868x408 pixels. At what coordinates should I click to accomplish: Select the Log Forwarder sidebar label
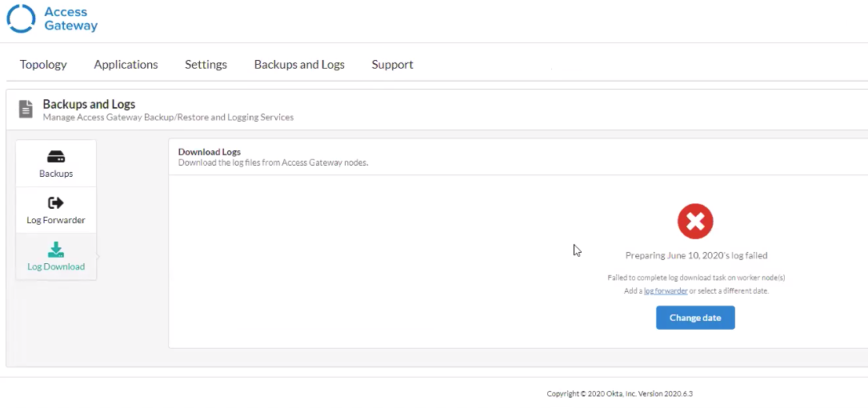tap(56, 220)
